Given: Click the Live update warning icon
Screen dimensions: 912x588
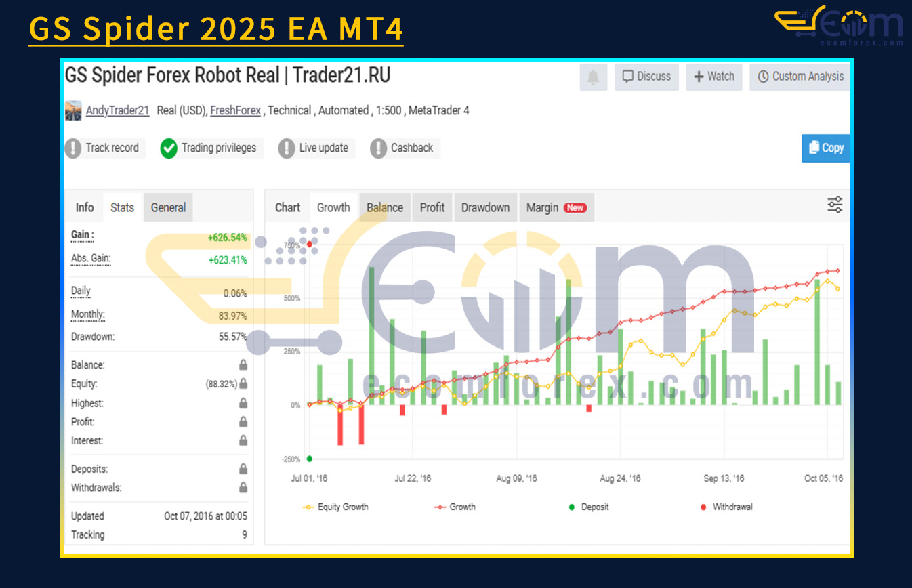Looking at the screenshot, I should pos(287,148).
